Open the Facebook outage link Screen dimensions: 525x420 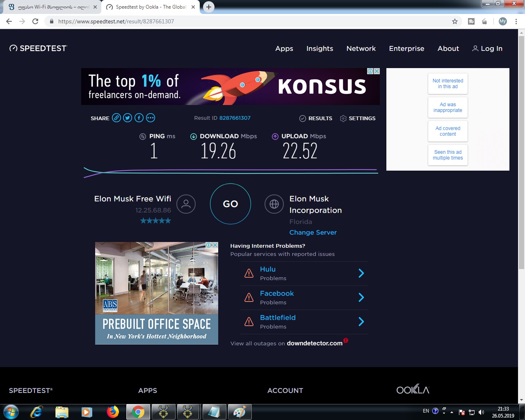(x=277, y=294)
